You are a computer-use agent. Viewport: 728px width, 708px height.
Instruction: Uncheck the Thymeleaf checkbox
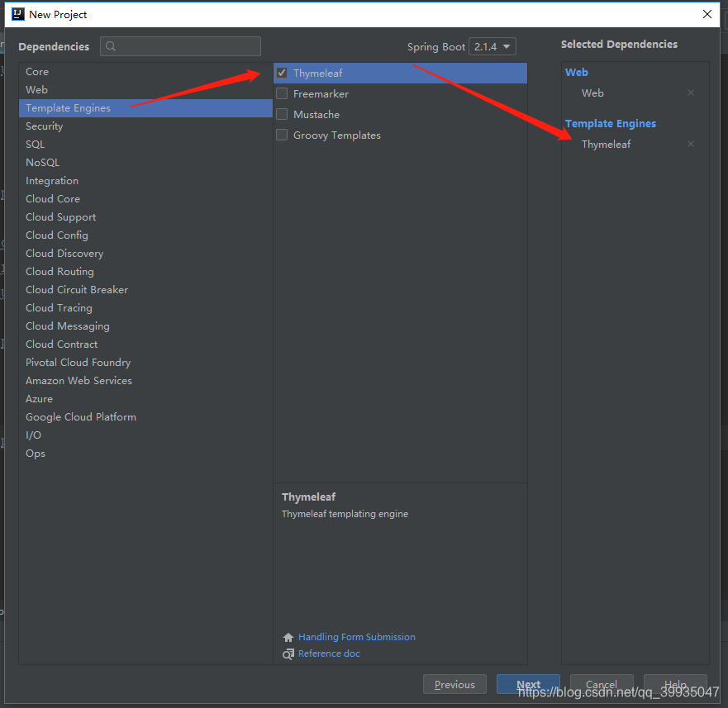282,73
